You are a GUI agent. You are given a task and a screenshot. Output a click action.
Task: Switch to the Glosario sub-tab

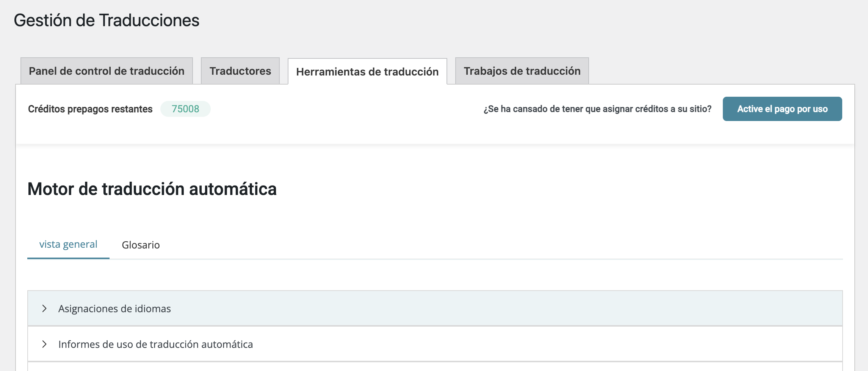click(x=141, y=245)
